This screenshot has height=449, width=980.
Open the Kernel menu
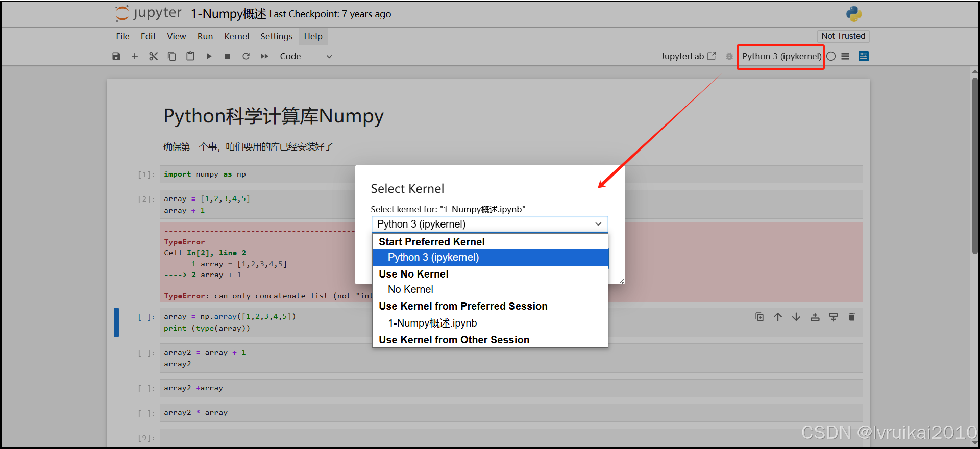237,36
